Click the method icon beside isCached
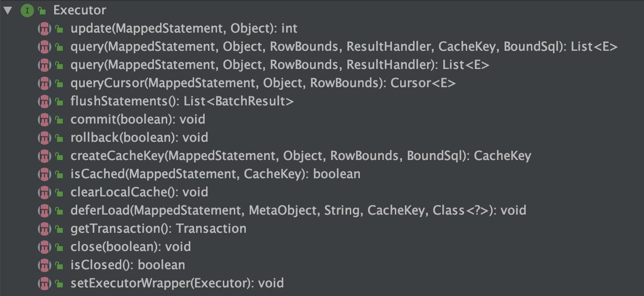 click(44, 174)
